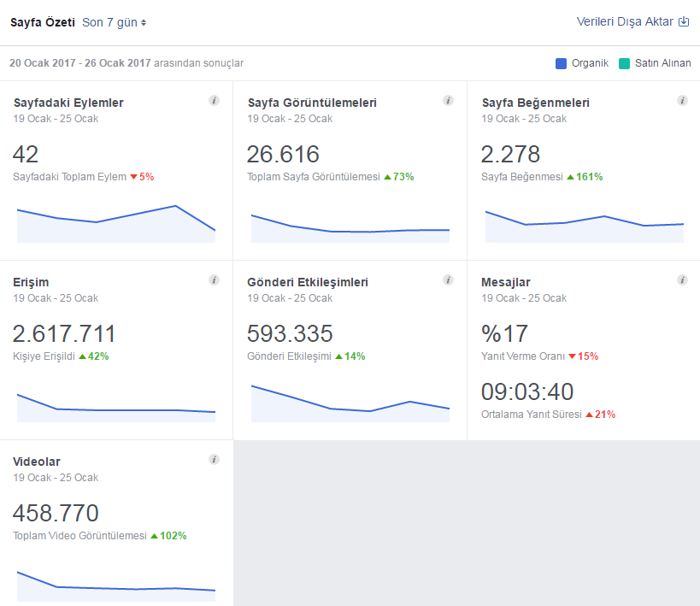Click the value 2.278 page likes
The width and height of the screenshot is (700, 606).
510,155
